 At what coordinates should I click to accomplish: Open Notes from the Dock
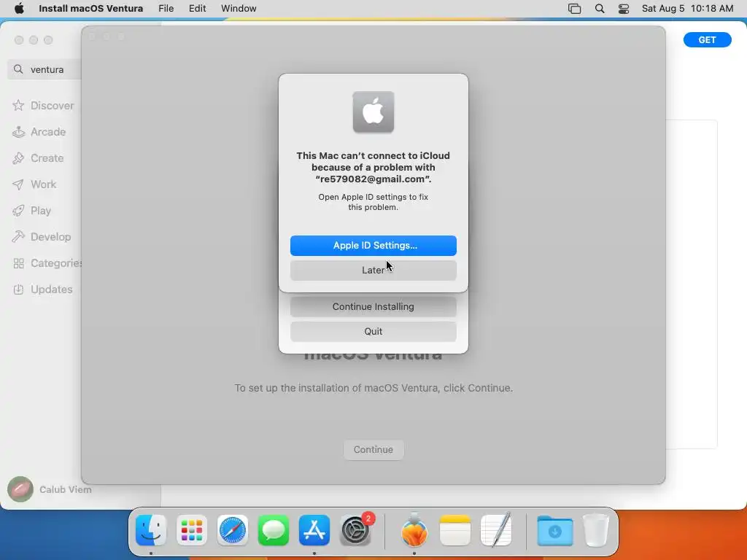(x=455, y=531)
